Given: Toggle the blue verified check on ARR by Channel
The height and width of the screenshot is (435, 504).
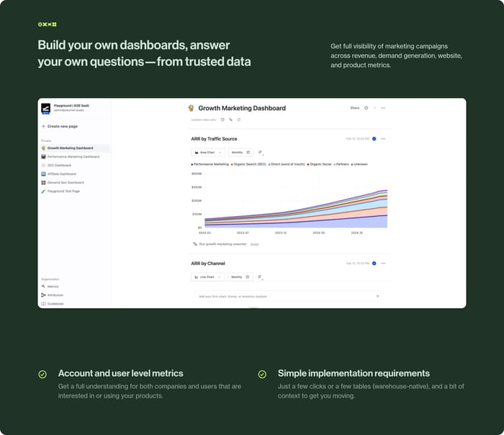Looking at the screenshot, I should point(374,264).
